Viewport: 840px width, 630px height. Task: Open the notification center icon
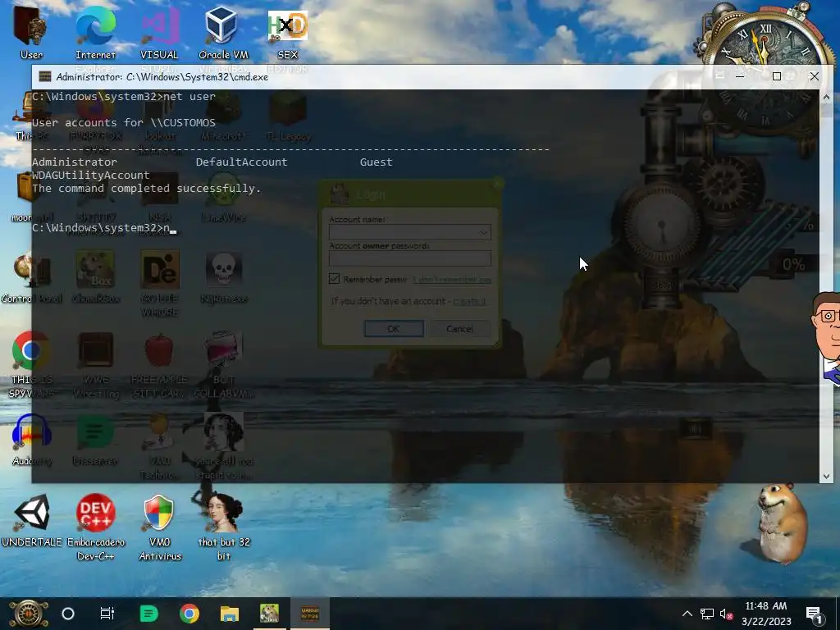pos(814,615)
